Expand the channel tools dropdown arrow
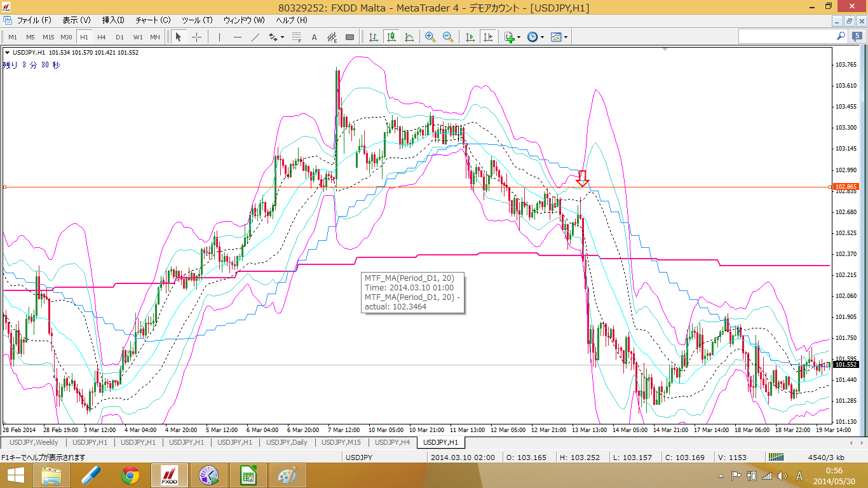 [282, 37]
